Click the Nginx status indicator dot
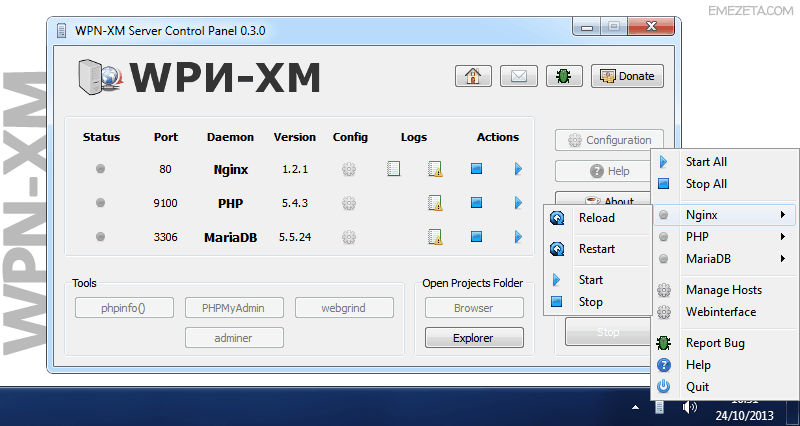The width and height of the screenshot is (800, 426). [101, 168]
